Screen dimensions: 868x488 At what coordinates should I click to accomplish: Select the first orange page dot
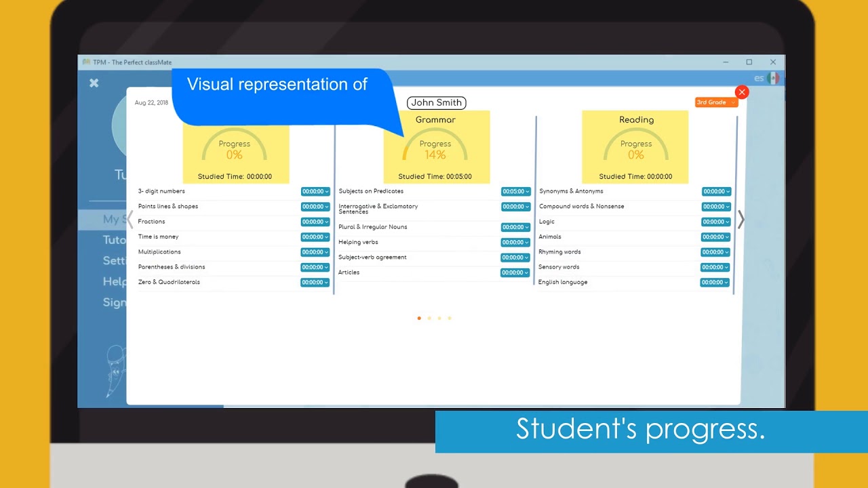(x=419, y=318)
